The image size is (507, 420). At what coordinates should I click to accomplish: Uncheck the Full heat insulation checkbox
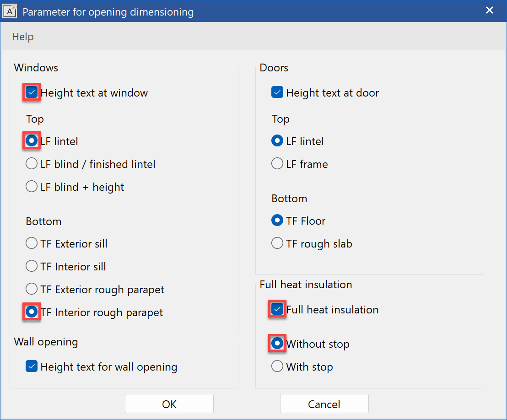click(x=277, y=310)
